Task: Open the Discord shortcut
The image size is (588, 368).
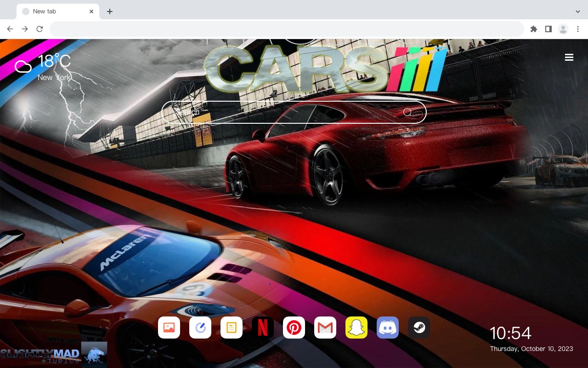Action: tap(388, 328)
